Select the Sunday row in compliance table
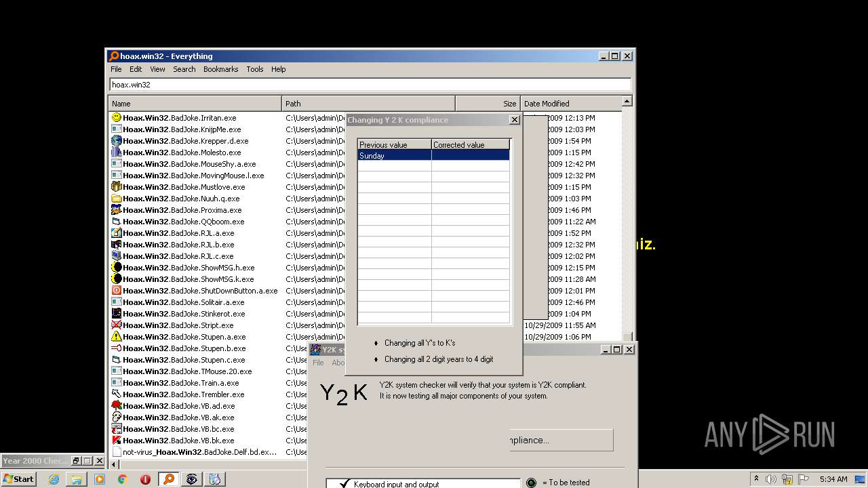Image resolution: width=868 pixels, height=488 pixels. pos(433,155)
